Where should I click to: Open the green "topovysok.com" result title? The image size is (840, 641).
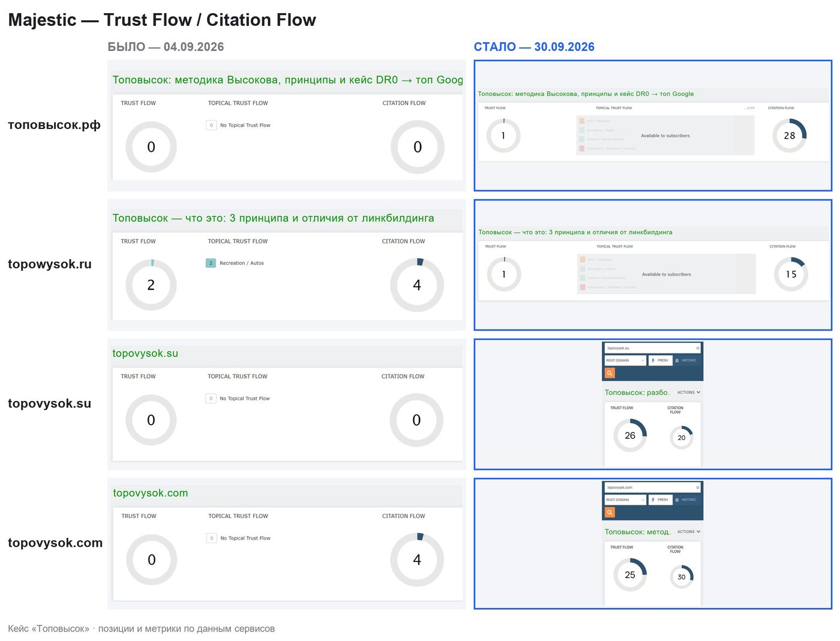151,493
